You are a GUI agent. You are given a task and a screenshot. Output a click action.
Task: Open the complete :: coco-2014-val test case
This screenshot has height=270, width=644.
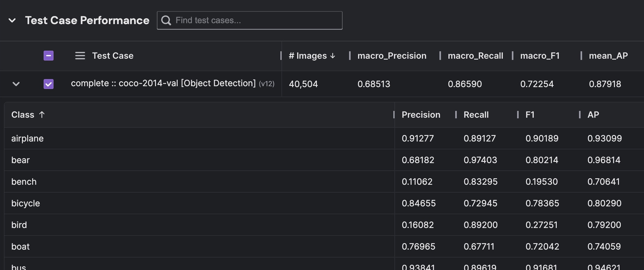(163, 83)
